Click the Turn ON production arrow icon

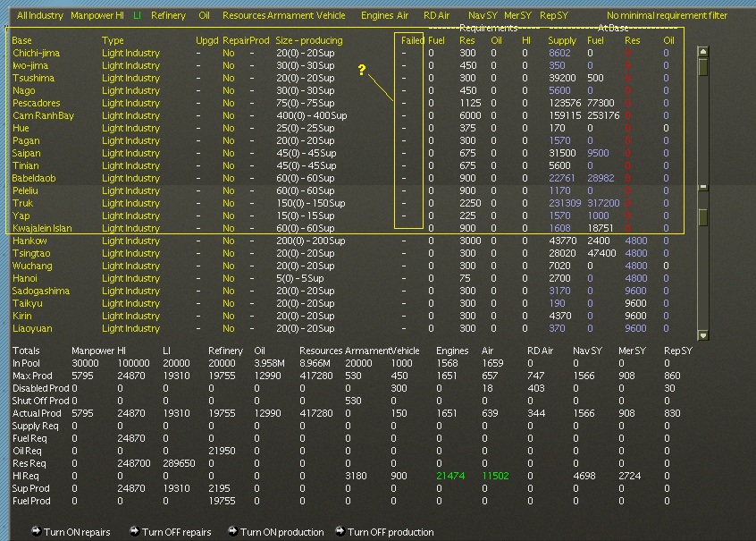(232, 531)
